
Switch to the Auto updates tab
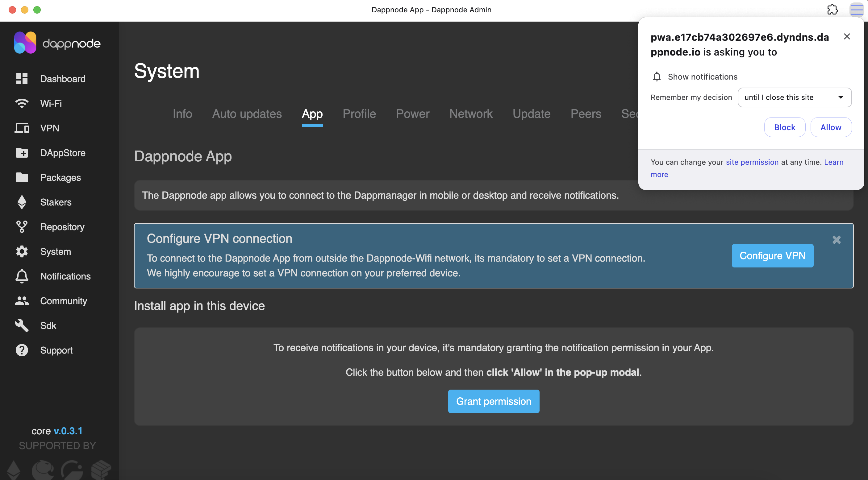[x=247, y=114]
